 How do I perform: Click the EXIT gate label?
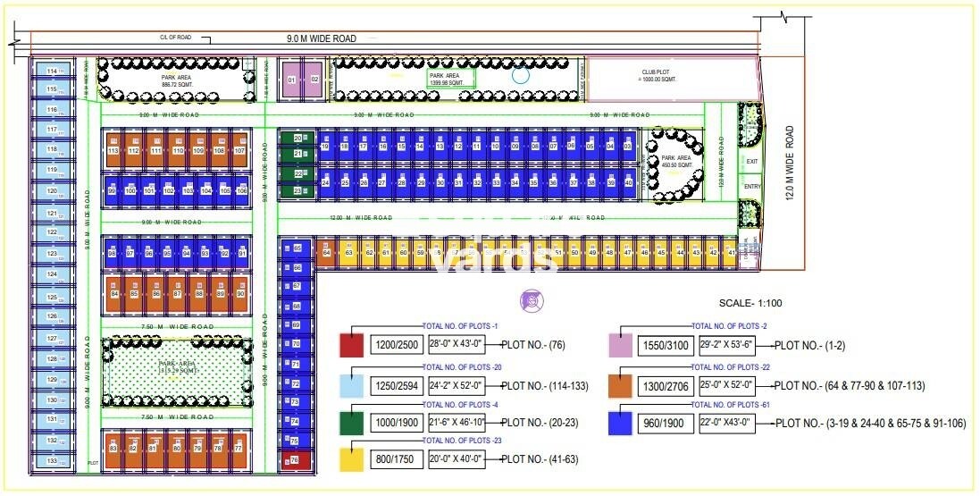point(751,162)
